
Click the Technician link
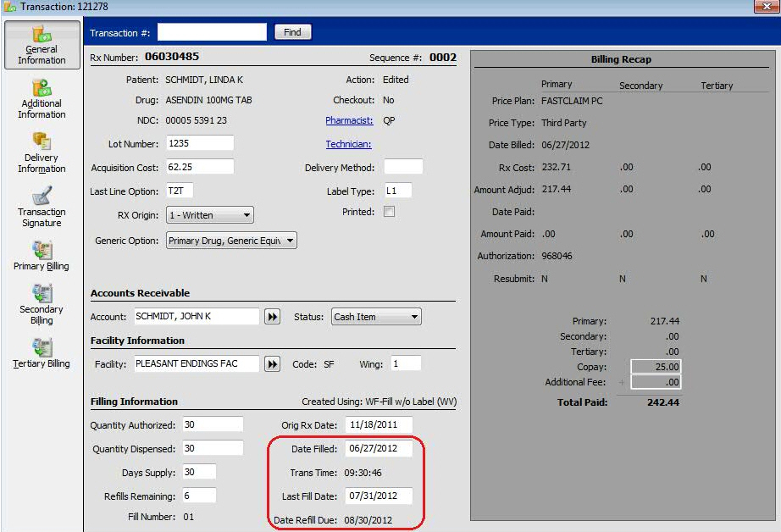[x=348, y=144]
